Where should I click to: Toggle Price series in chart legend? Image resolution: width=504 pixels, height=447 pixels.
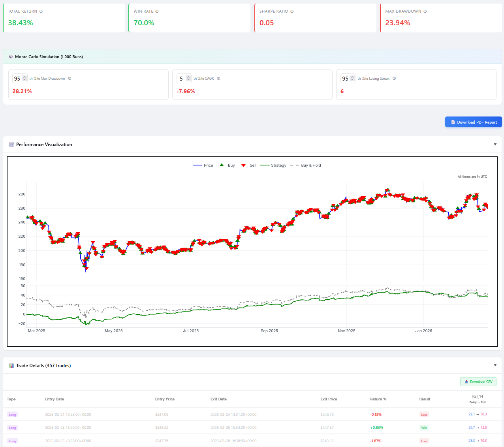coord(203,165)
